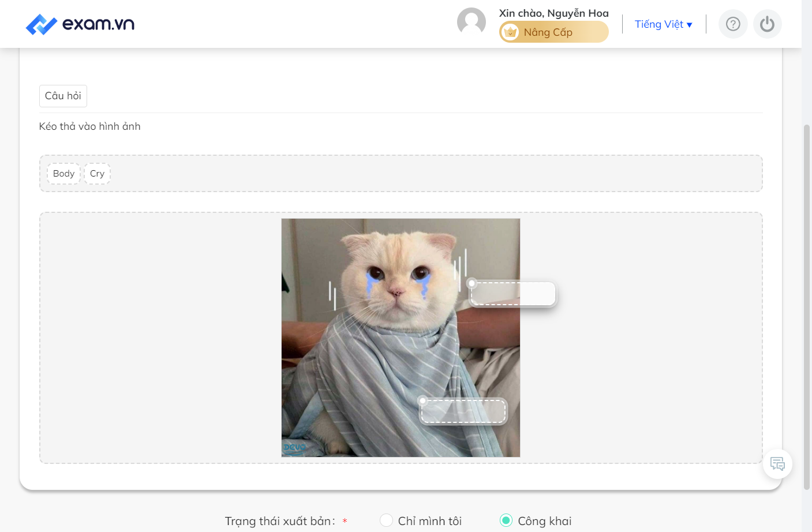Click the lower drop zone on the cat's body
The height and width of the screenshot is (532, 812).
(463, 411)
